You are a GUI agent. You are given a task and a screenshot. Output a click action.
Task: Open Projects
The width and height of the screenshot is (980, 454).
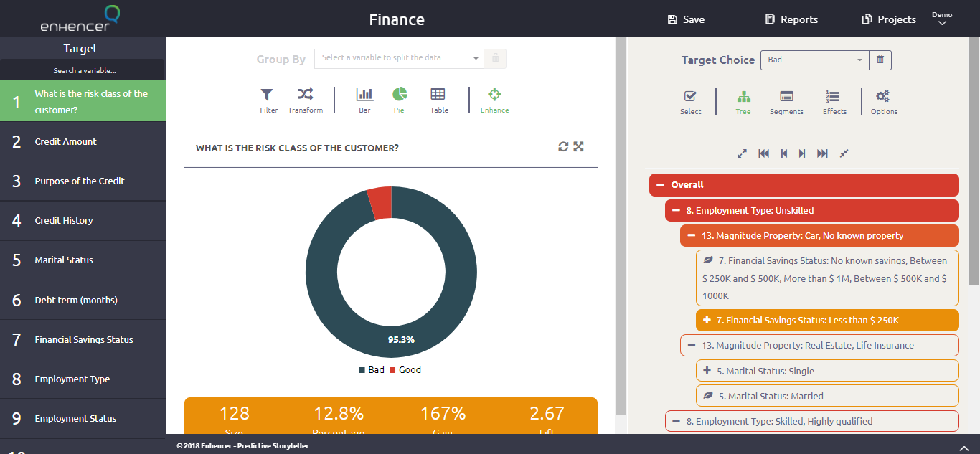point(889,19)
